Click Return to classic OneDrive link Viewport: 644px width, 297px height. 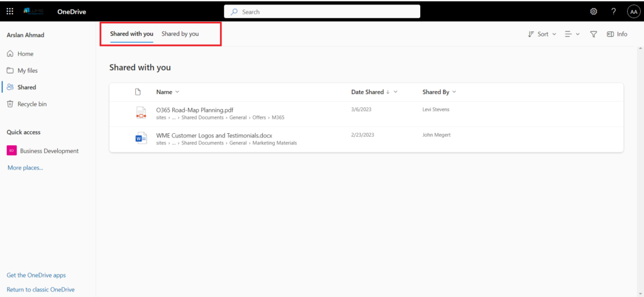click(x=41, y=289)
